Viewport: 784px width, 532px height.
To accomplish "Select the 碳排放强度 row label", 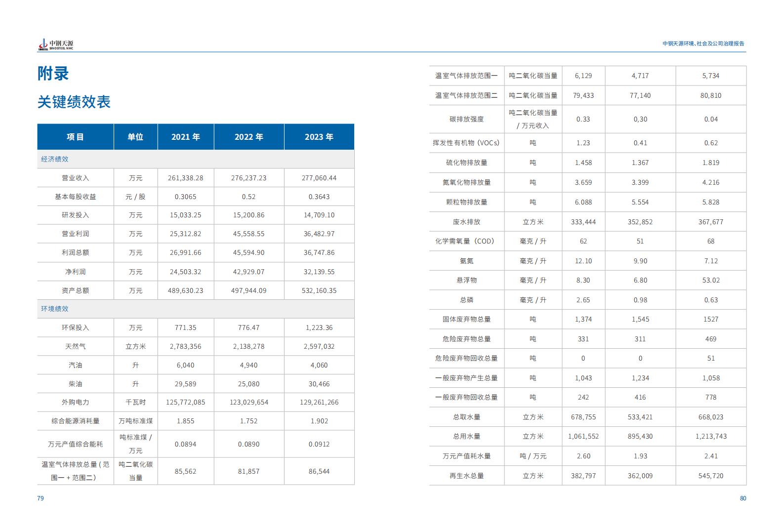I will pos(466,119).
